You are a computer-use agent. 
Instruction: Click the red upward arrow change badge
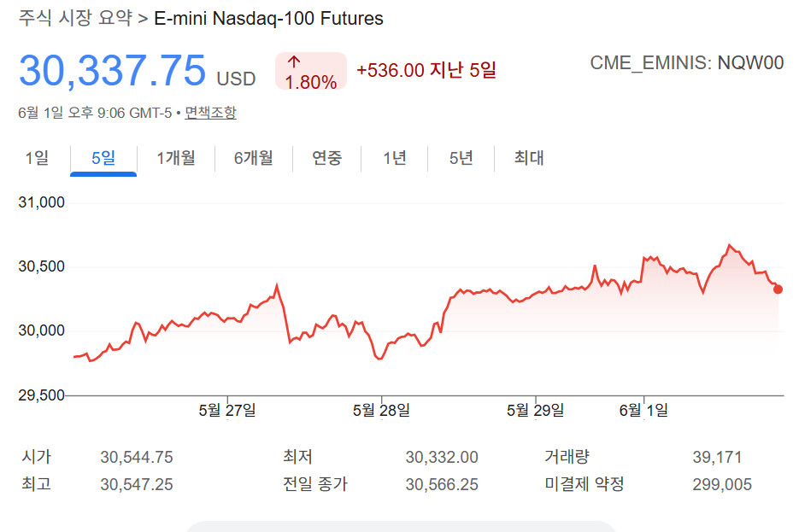pos(311,71)
